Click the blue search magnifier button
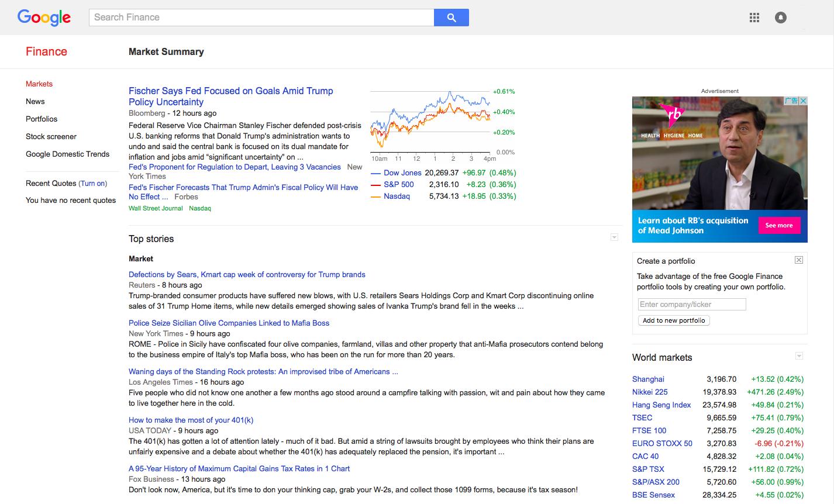The height and width of the screenshot is (504, 834). (x=452, y=18)
